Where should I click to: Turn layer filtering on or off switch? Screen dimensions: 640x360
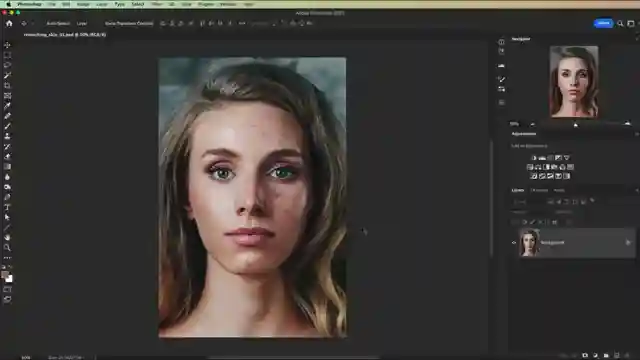click(x=592, y=201)
